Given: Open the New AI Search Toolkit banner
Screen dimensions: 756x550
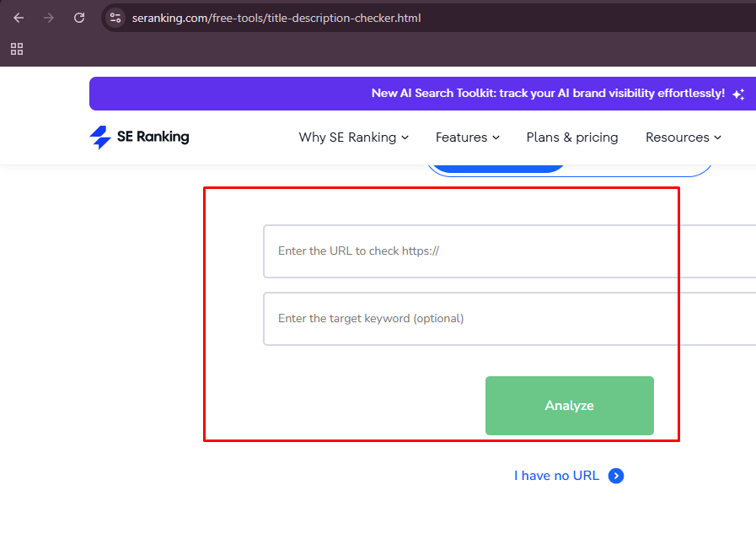Looking at the screenshot, I should coord(548,94).
